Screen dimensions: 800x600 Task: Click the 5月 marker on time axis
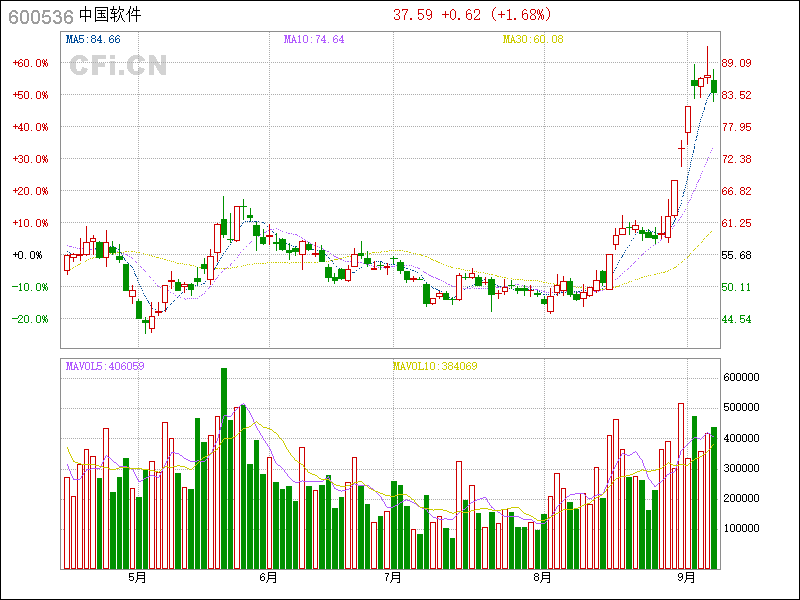[137, 577]
